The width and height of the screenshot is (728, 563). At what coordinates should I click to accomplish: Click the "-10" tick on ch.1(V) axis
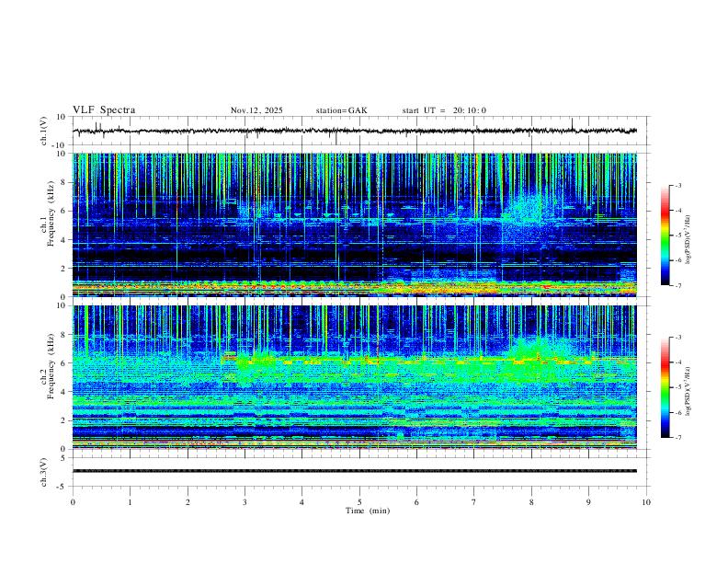pyautogui.click(x=60, y=145)
